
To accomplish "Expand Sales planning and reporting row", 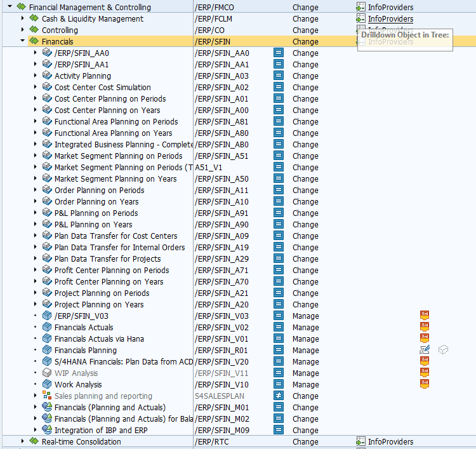I will 35,396.
